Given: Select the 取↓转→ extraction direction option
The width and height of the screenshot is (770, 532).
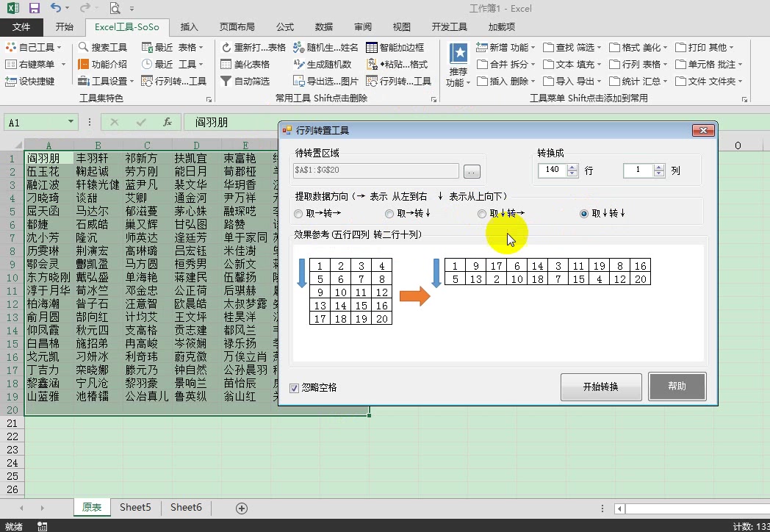Looking at the screenshot, I should click(x=482, y=214).
